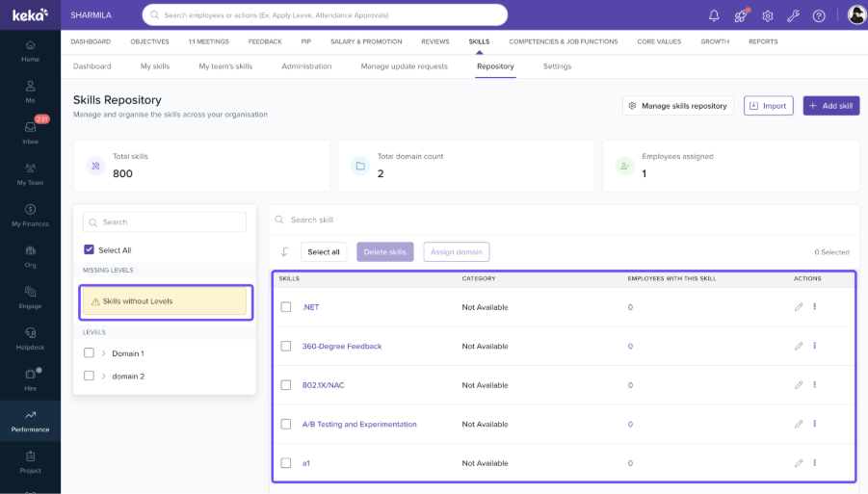Click the Add skill button

tap(831, 106)
